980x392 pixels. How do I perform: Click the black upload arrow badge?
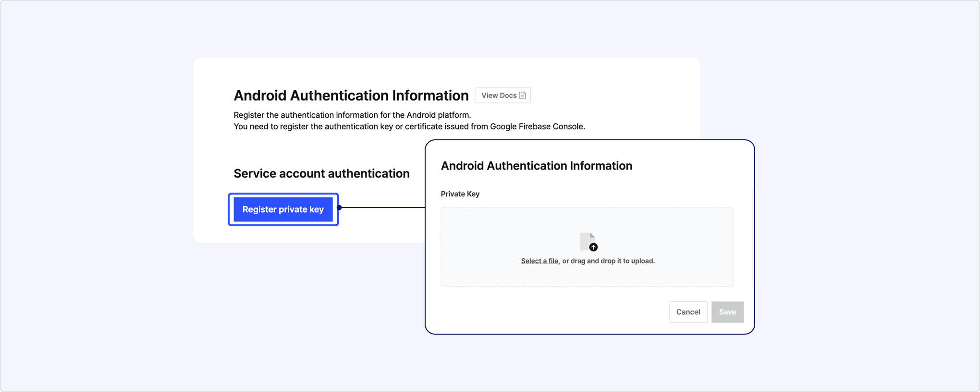594,247
